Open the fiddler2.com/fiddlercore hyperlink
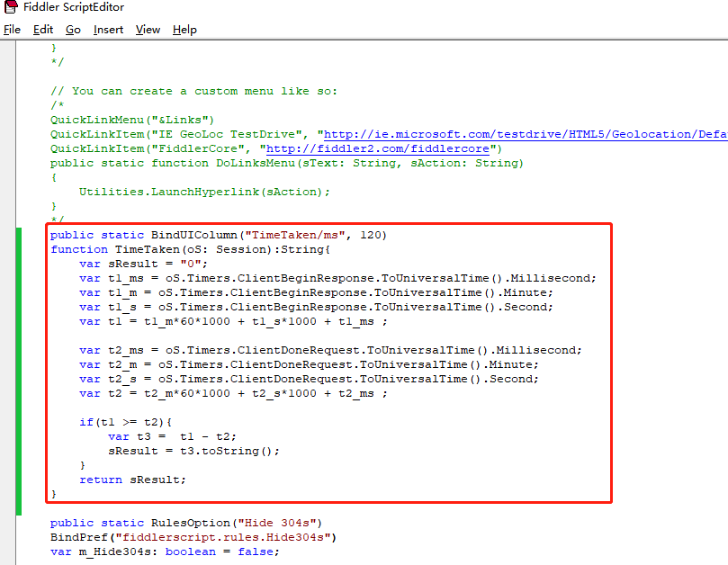Image resolution: width=728 pixels, height=565 pixels. (377, 148)
